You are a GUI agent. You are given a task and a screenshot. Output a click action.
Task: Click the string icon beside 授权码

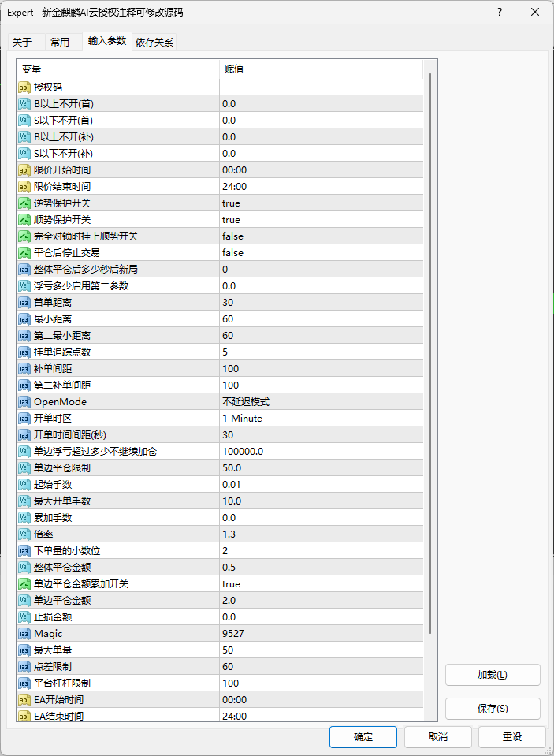[x=24, y=87]
